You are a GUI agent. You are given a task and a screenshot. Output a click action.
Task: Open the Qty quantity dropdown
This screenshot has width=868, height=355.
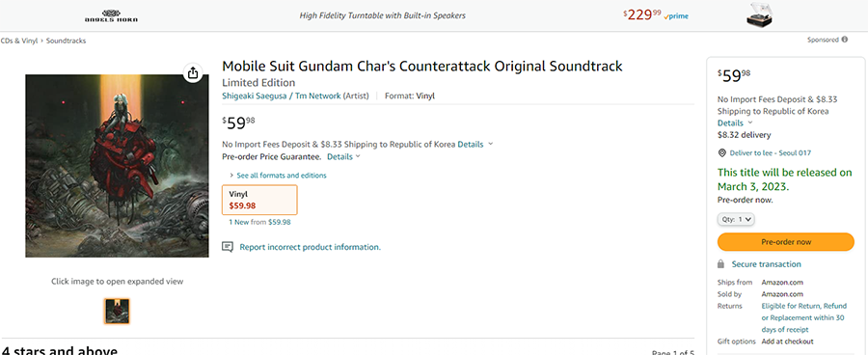[x=736, y=219]
